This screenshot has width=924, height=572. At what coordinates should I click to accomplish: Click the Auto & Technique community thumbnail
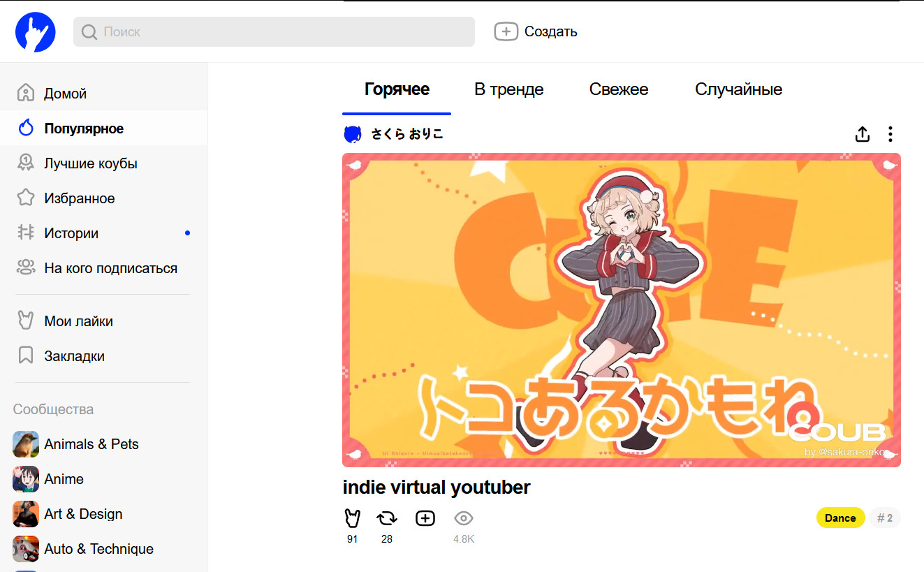26,549
